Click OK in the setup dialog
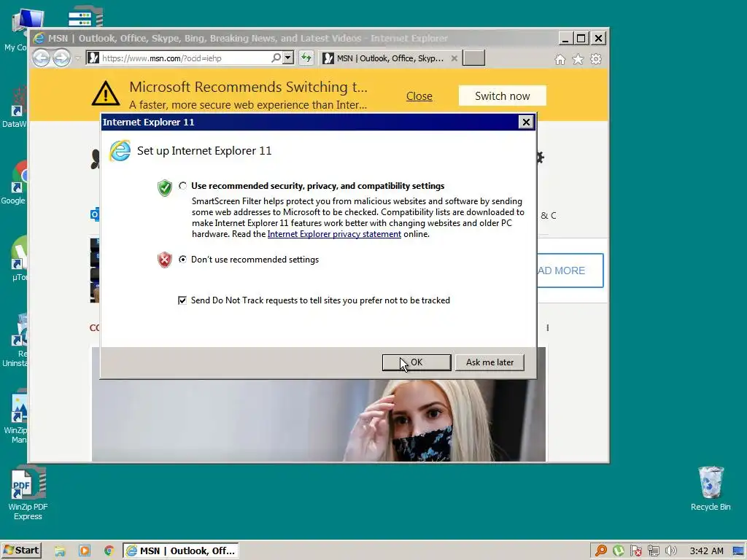This screenshot has height=560, width=747. [x=417, y=362]
